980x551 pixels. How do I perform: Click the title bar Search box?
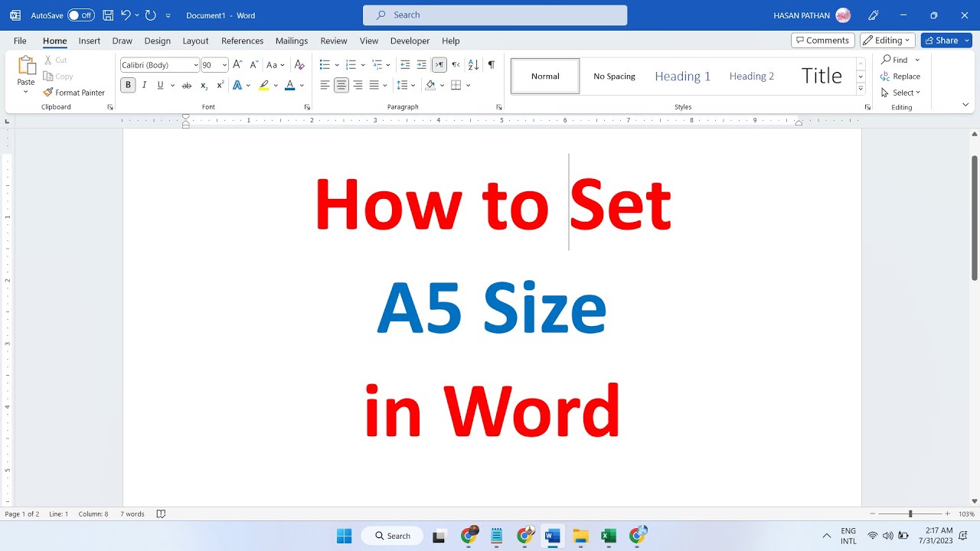[x=495, y=15]
